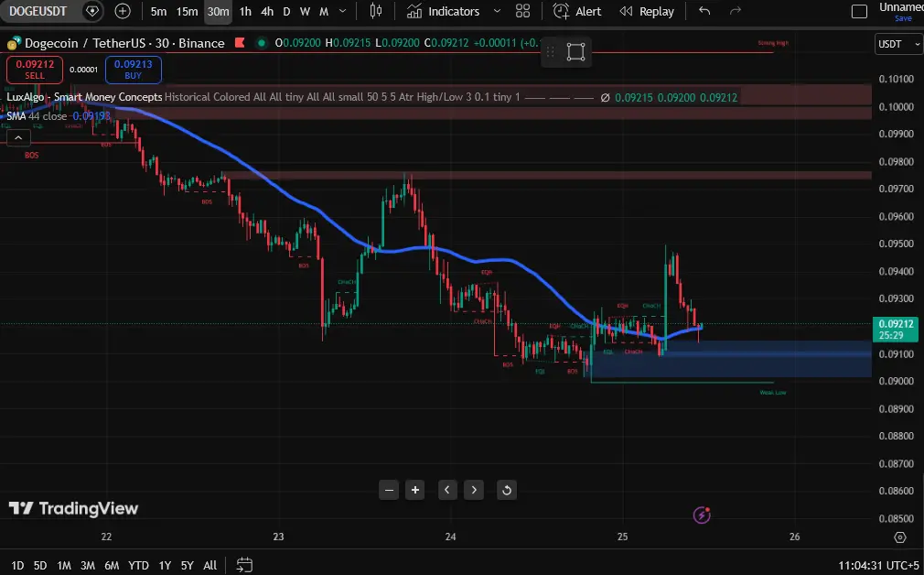The image size is (924, 575).
Task: Open the price scale settings gear
Action: click(900, 537)
